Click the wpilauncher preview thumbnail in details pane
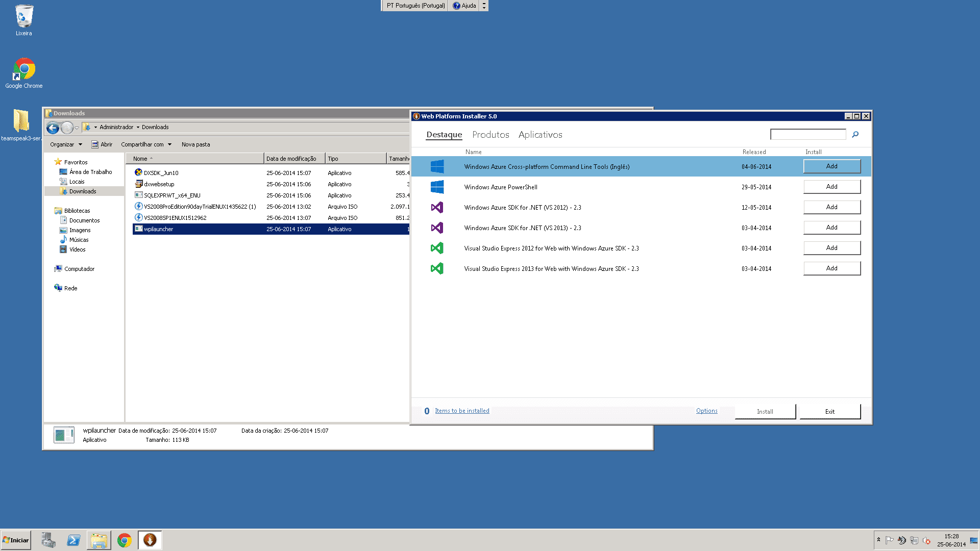This screenshot has width=980, height=551. point(64,435)
